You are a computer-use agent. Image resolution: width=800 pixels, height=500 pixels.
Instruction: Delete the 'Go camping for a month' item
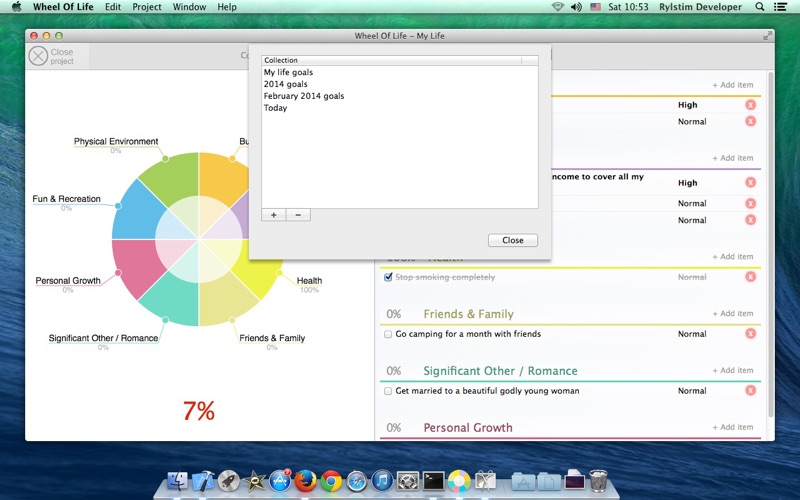[x=750, y=334]
